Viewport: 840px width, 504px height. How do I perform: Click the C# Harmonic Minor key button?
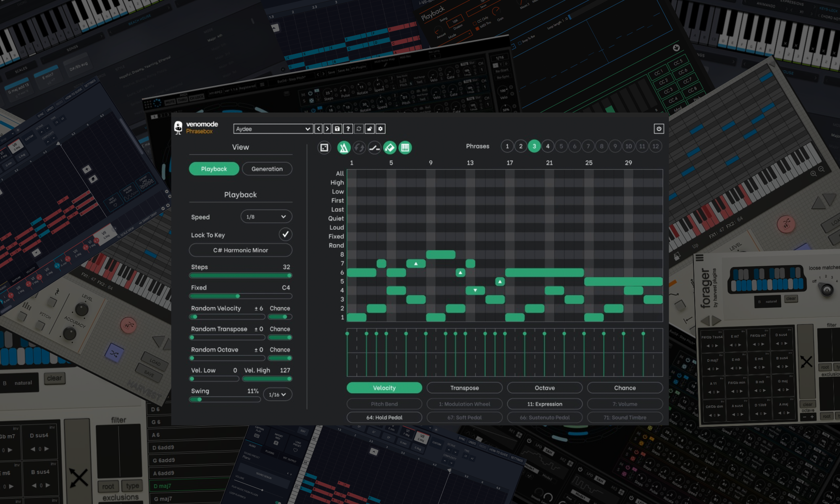(x=240, y=250)
